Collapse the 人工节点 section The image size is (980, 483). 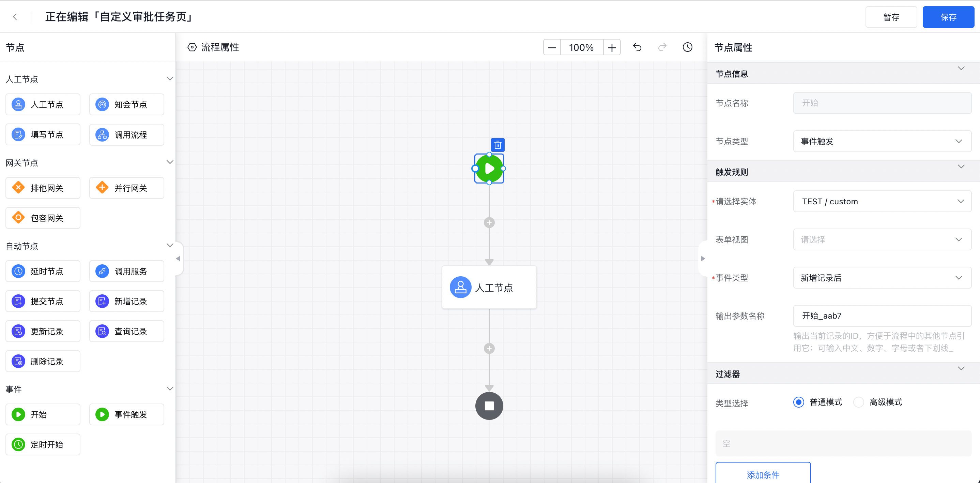(170, 79)
